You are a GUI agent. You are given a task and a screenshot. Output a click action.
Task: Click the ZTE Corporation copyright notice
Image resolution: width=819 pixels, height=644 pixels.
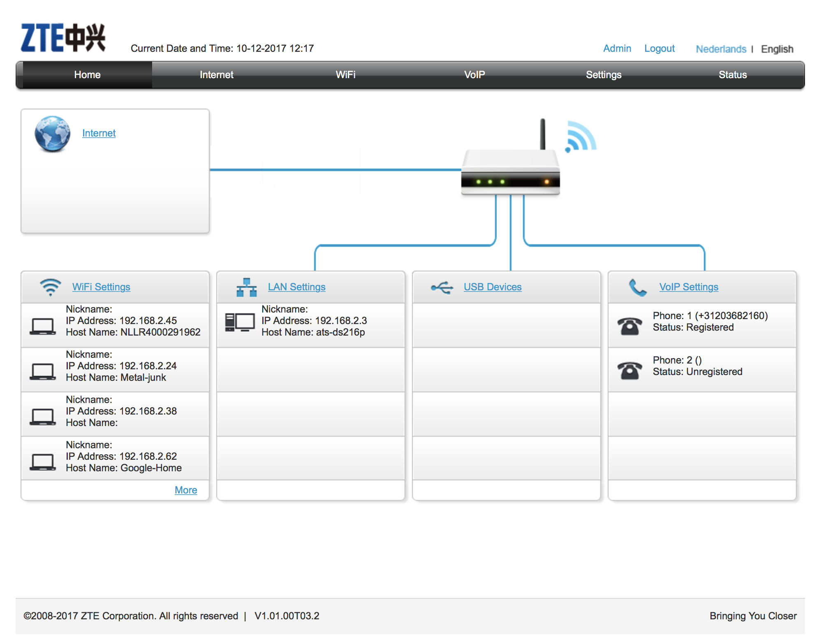click(131, 616)
